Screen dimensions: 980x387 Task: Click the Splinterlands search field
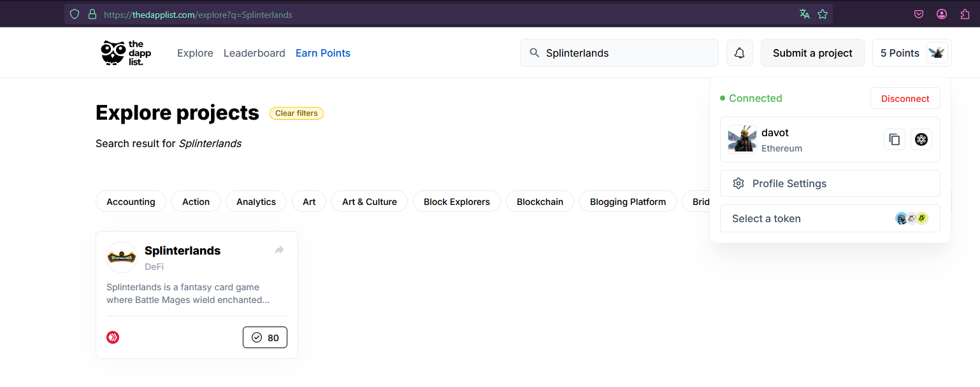[619, 53]
